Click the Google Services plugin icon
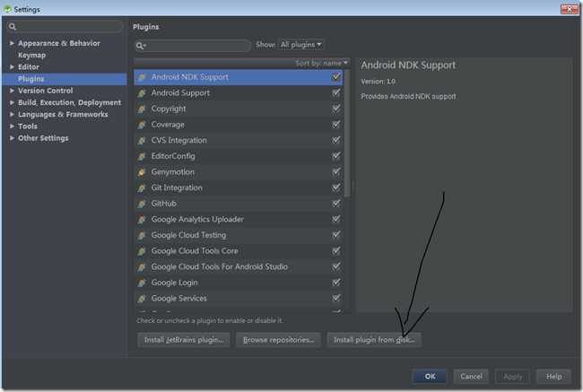 [x=142, y=299]
